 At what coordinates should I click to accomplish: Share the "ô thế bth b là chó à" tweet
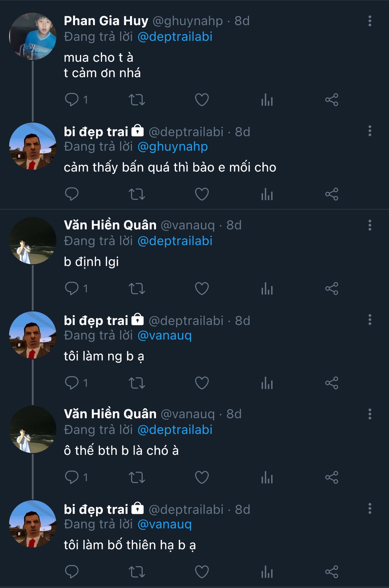[332, 477]
